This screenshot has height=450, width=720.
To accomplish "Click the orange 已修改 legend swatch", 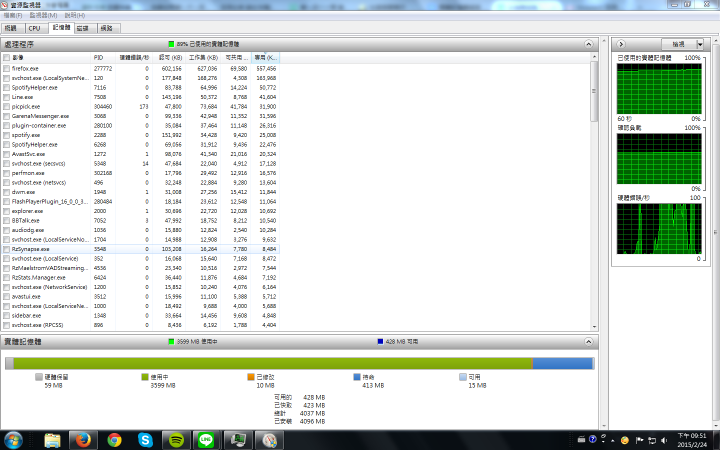I will pyautogui.click(x=251, y=377).
